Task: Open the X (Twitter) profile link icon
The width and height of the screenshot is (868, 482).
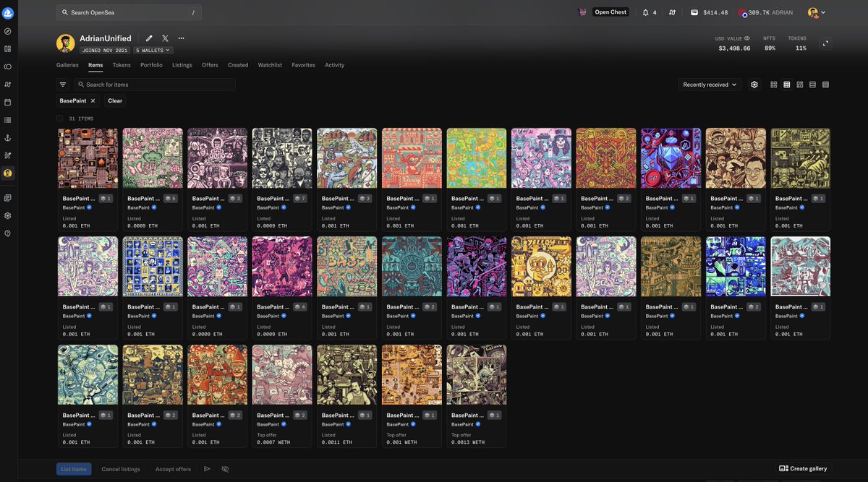Action: [165, 38]
